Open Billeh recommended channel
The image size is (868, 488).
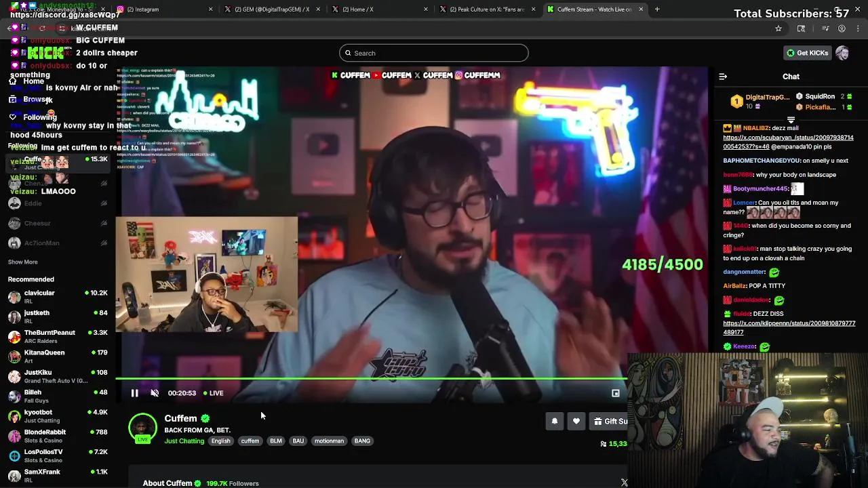tap(58, 396)
